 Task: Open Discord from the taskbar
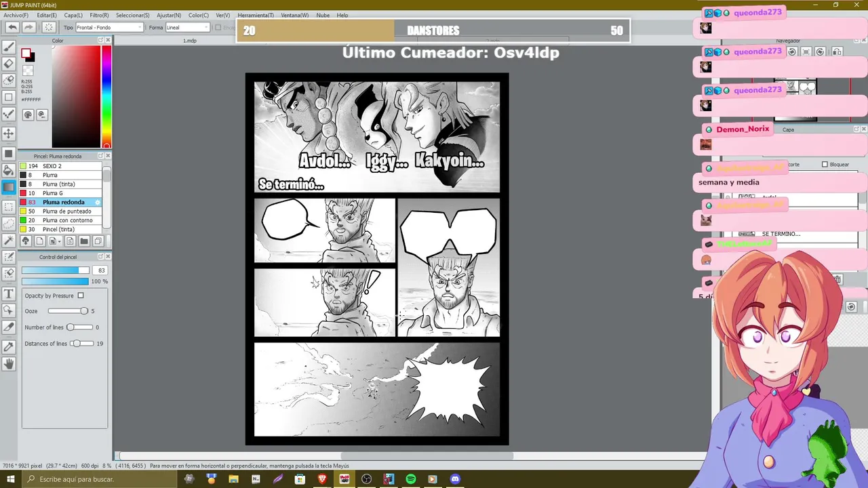(x=455, y=479)
